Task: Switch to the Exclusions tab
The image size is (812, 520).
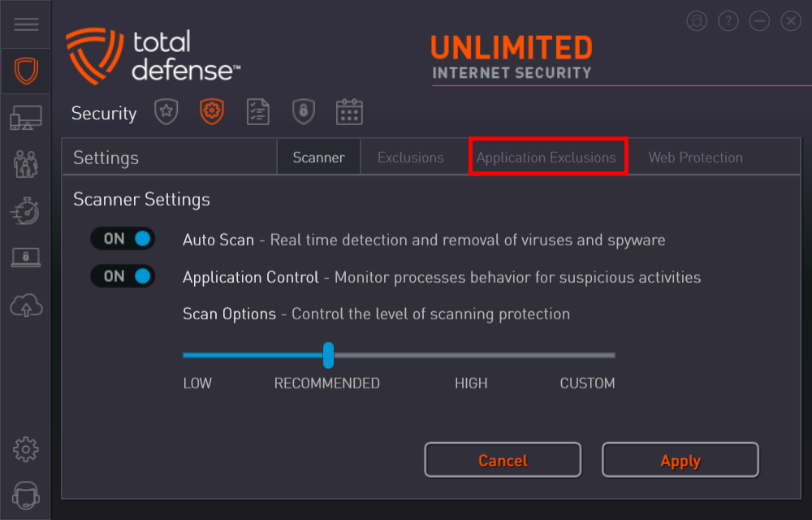Action: 411,158
